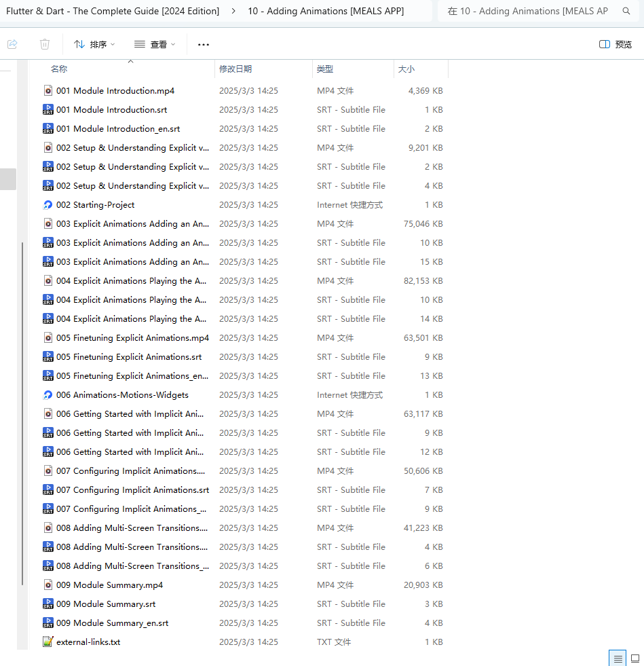
Task: Click SRT icon of 009 Module Summary_en.srt
Action: (x=48, y=623)
